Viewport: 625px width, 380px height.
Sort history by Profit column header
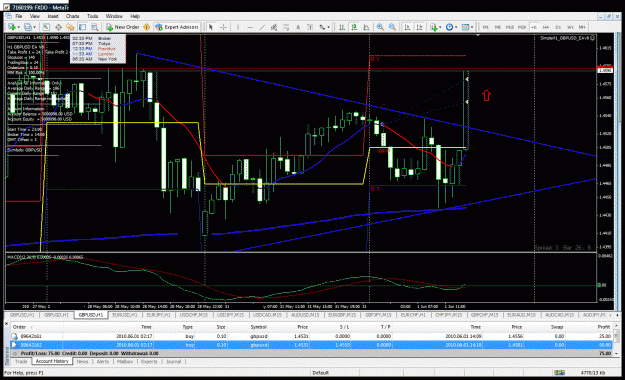[603, 327]
